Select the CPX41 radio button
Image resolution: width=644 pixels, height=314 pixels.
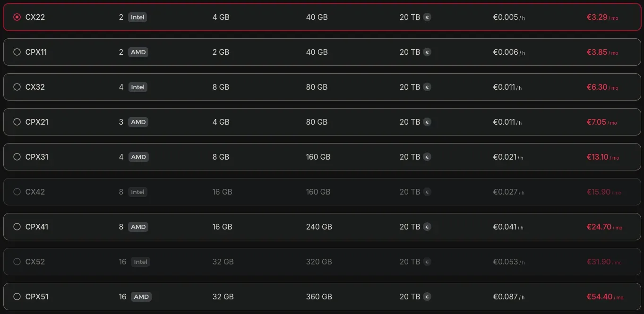(x=17, y=227)
